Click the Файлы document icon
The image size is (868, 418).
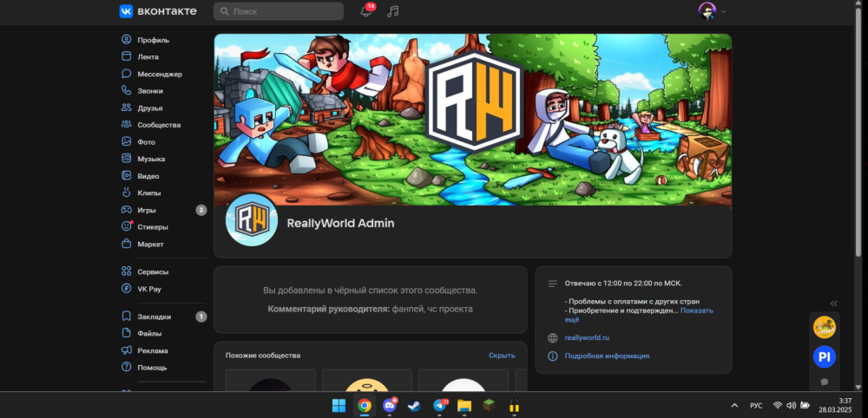click(126, 333)
